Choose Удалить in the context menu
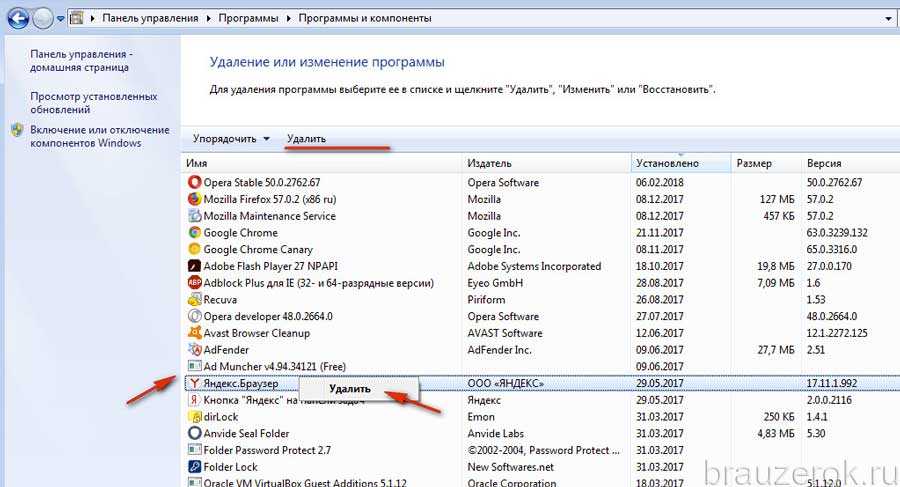900x487 pixels. point(350,389)
